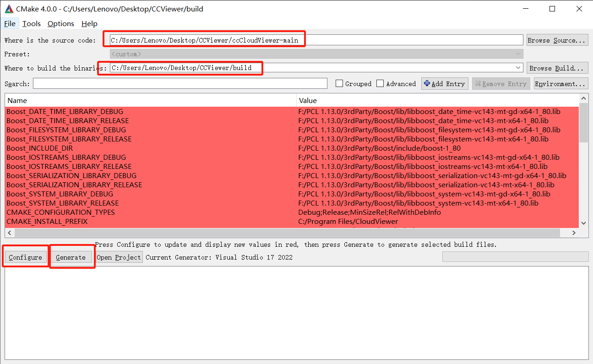Open the Tools menu
The width and height of the screenshot is (593, 364).
click(31, 23)
